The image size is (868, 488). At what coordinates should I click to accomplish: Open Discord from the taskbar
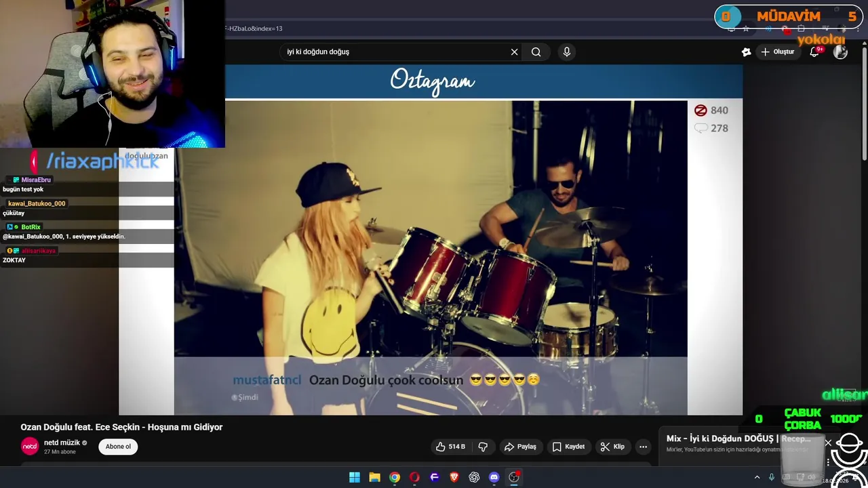pos(494,477)
